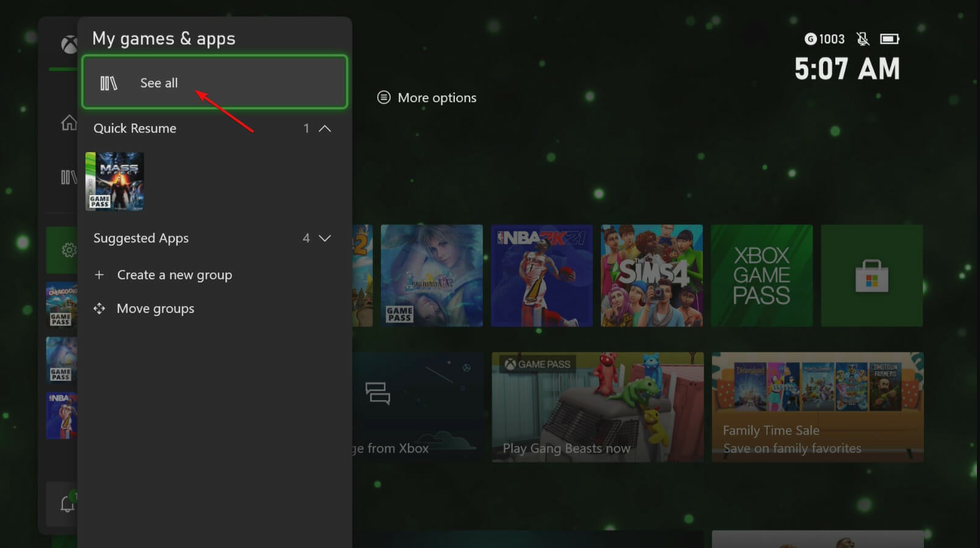Click Create a new group

174,275
